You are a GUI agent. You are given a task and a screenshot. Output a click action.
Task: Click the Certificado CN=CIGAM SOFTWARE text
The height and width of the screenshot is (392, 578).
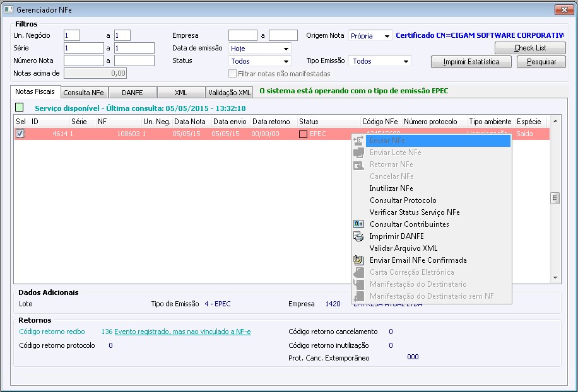pos(480,35)
